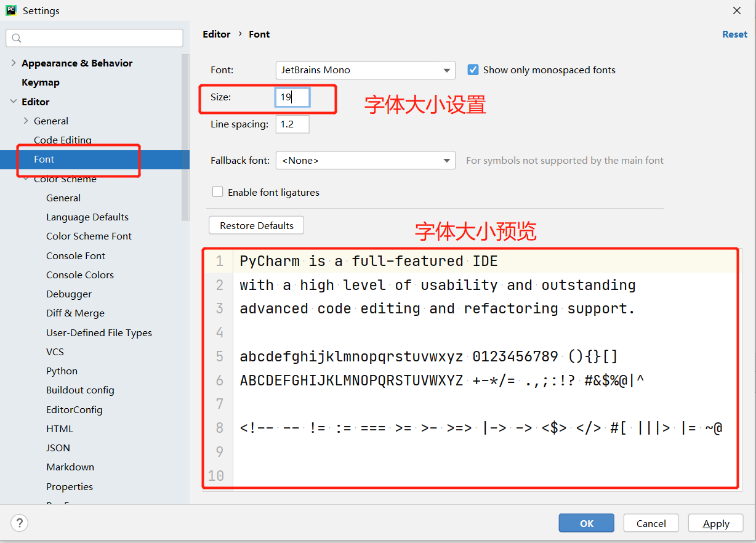
Task: Click the ligature sample line starting '<!--'
Action: (x=481, y=428)
